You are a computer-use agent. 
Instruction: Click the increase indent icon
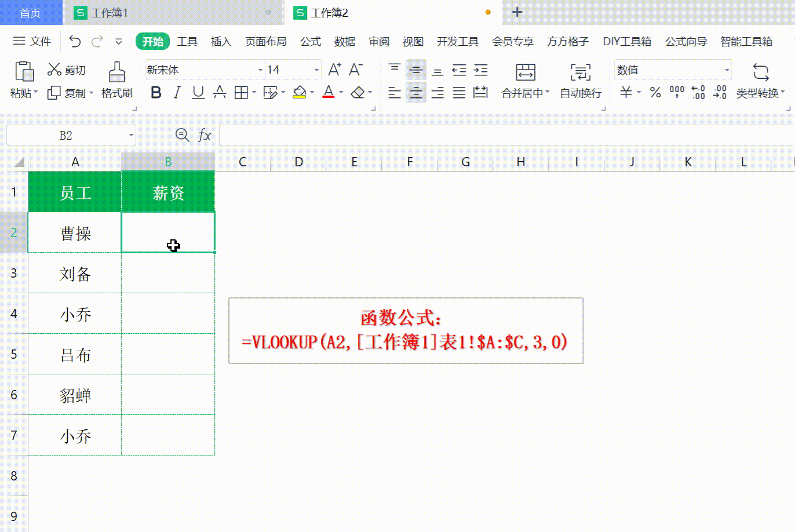pyautogui.click(x=481, y=70)
